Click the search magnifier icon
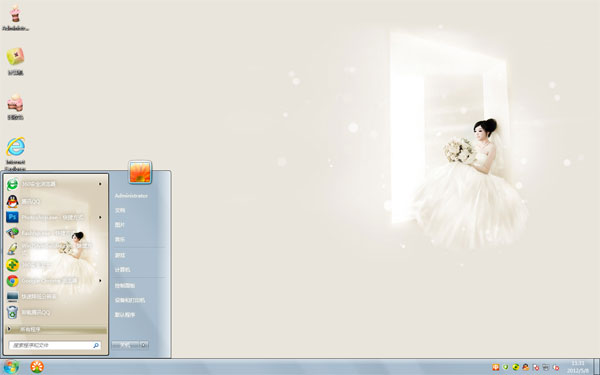600x375 pixels. point(96,345)
